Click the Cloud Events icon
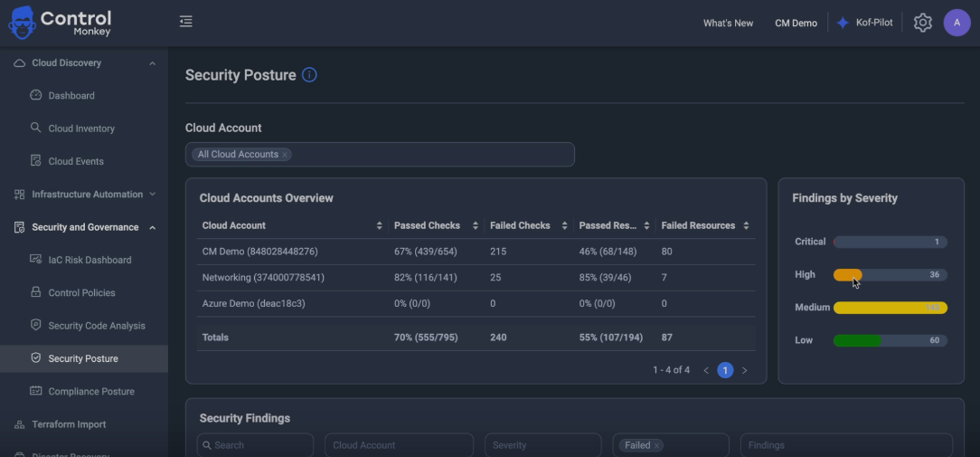980x457 pixels. 35,161
